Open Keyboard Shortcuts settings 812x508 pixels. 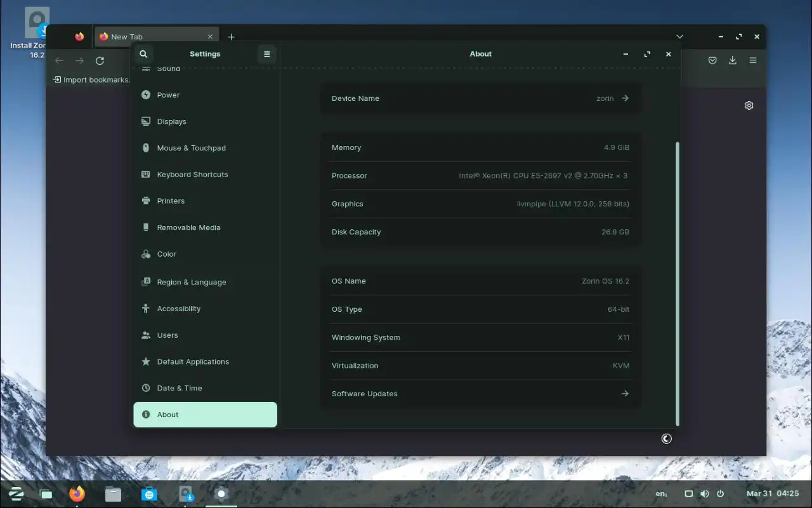[x=205, y=175]
